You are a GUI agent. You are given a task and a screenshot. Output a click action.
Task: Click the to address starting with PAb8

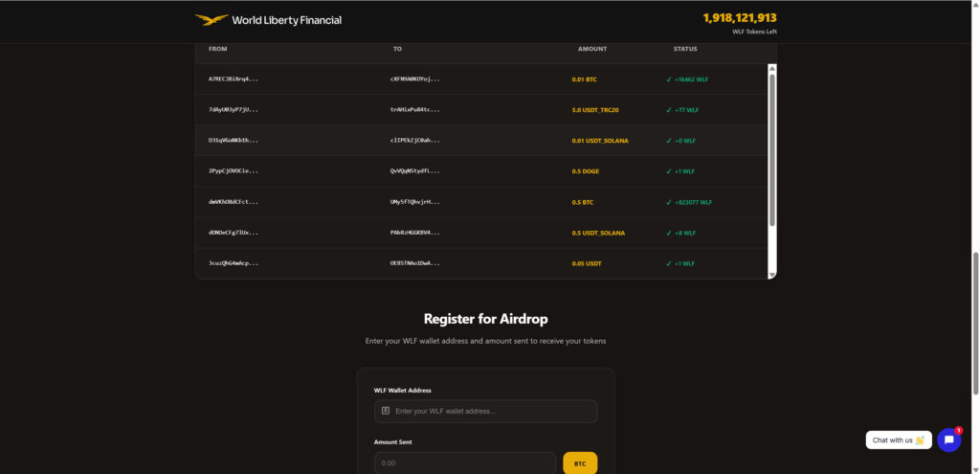415,233
